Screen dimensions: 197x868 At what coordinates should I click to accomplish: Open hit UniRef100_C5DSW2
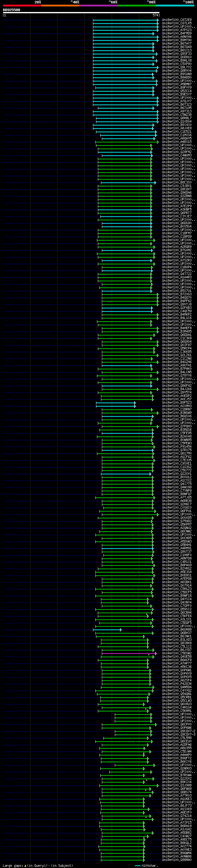[x=177, y=653]
